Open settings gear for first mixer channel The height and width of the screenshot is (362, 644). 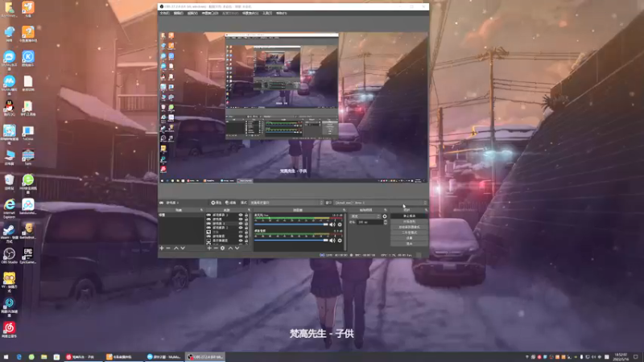coord(340,224)
